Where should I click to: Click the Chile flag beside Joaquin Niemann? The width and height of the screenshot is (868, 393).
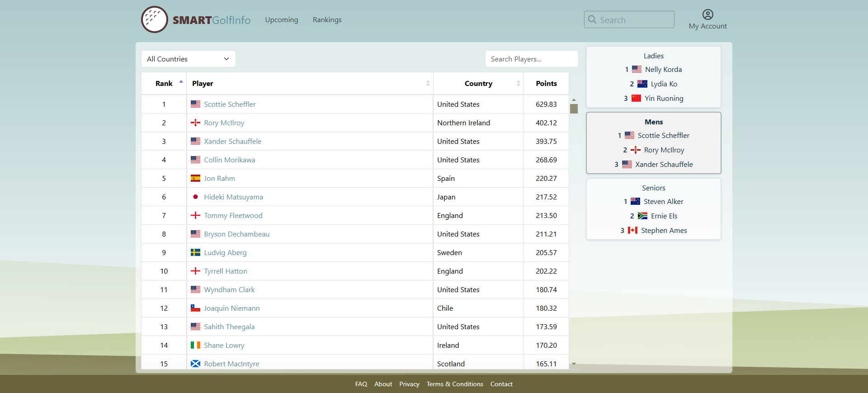coord(195,308)
